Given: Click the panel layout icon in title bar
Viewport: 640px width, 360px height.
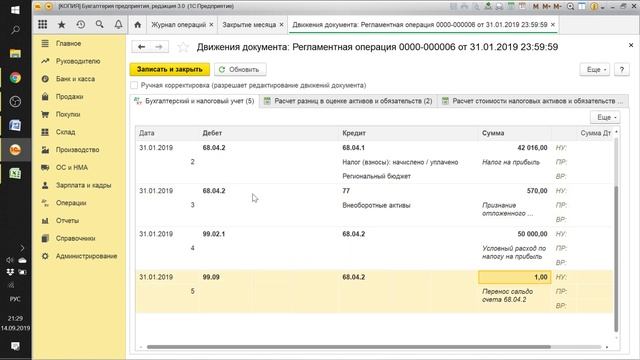Looking at the screenshot, I should 582,6.
